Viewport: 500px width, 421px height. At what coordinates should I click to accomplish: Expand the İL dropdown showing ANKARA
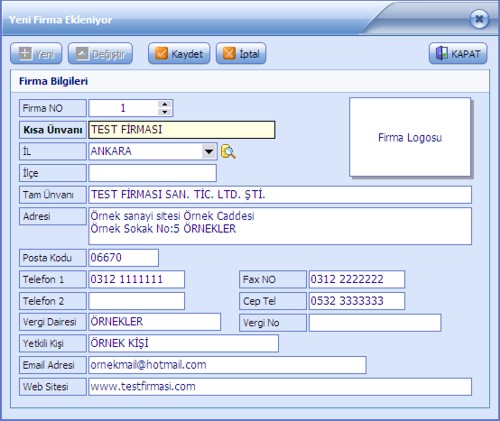[x=209, y=152]
